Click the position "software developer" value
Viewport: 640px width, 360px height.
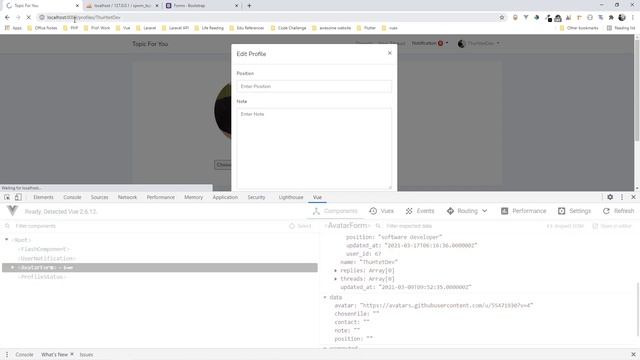(410, 237)
